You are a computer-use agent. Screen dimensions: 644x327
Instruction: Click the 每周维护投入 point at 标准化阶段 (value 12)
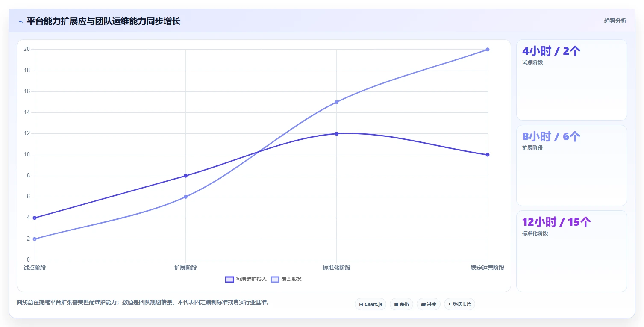tap(336, 134)
